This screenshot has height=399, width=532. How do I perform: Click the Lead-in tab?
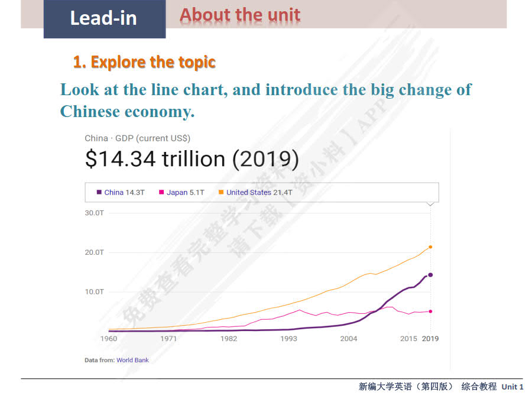pyautogui.click(x=104, y=18)
